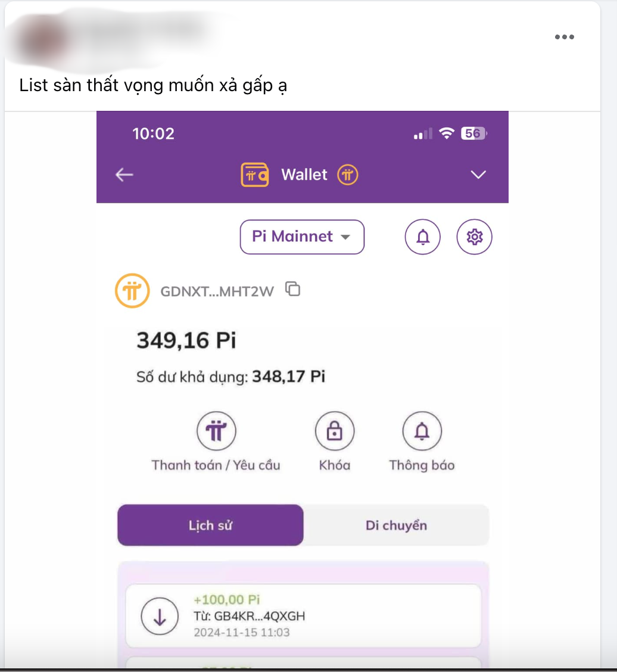Screen dimensions: 617x672
Task: Switch to the Di chuyển tab
Action: click(x=396, y=525)
